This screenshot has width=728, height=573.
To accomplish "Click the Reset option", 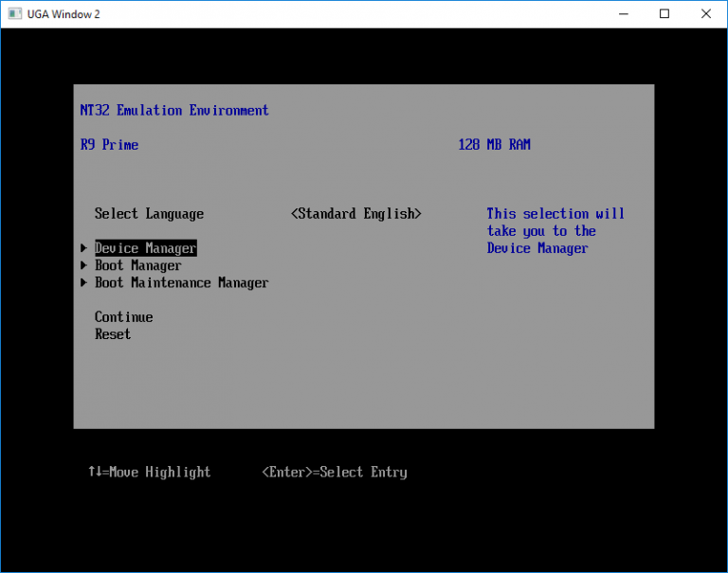I will [x=113, y=334].
